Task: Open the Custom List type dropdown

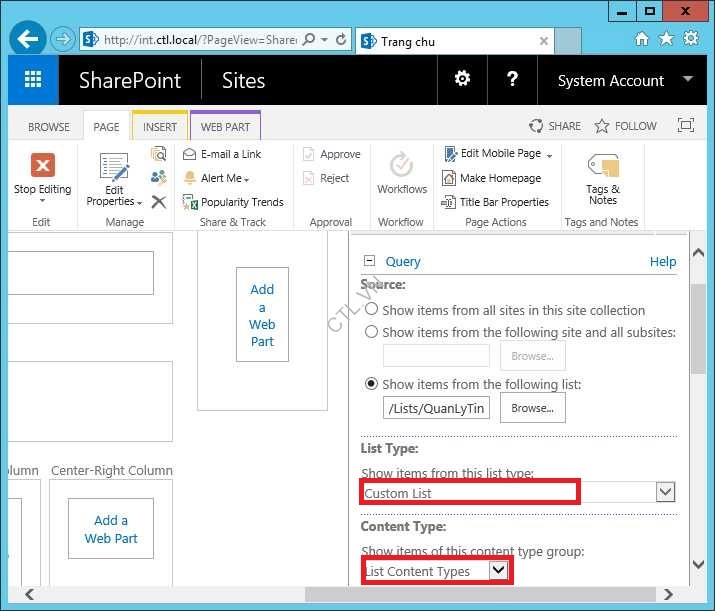Action: pyautogui.click(x=665, y=492)
